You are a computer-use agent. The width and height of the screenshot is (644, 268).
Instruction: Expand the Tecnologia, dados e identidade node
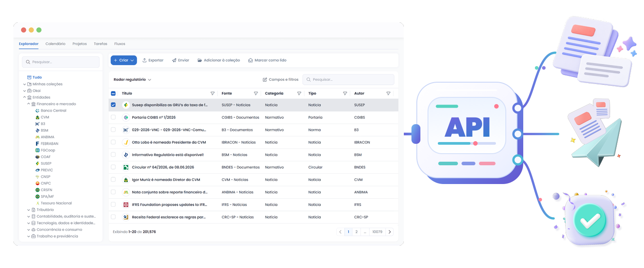pyautogui.click(x=29, y=223)
